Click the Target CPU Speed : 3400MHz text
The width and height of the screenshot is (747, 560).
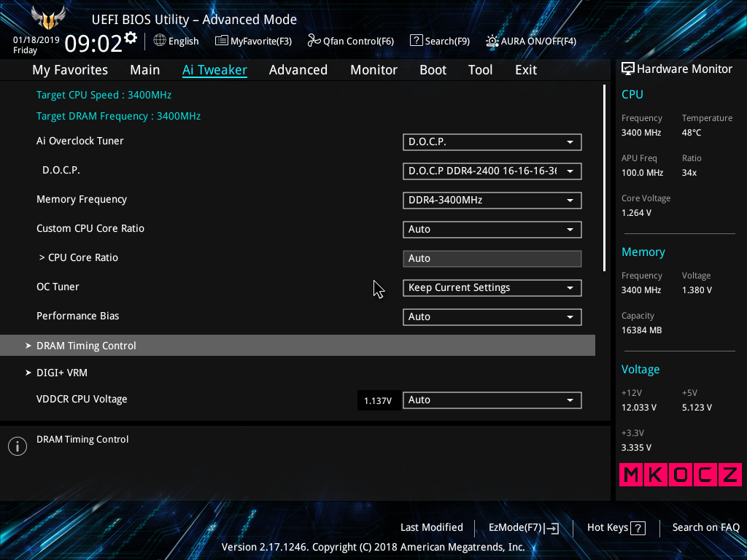click(104, 95)
